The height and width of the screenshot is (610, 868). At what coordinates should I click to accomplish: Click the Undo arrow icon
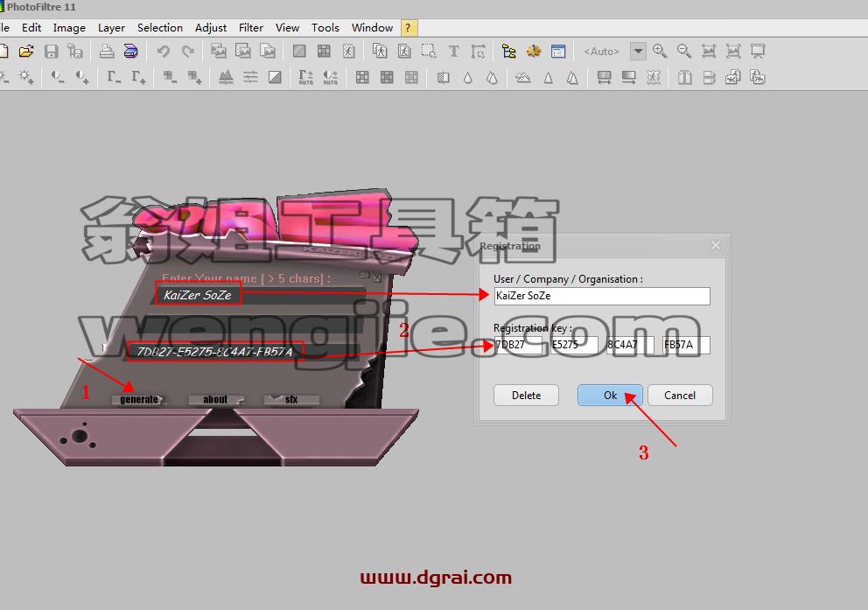[163, 52]
